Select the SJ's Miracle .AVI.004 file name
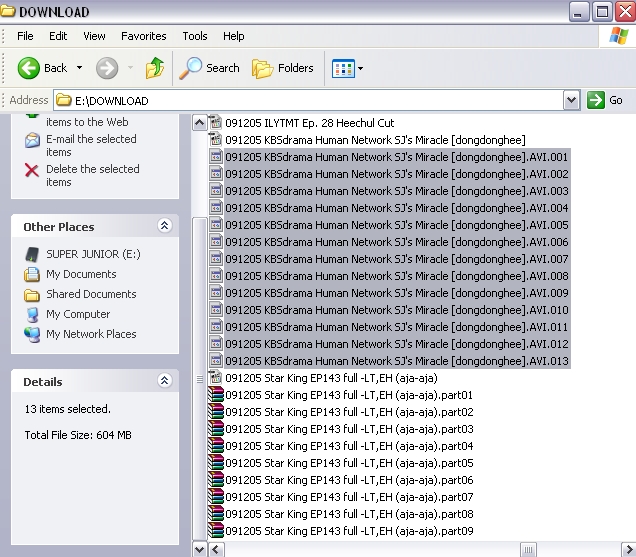Screen dimensions: 636x557 click(397, 208)
